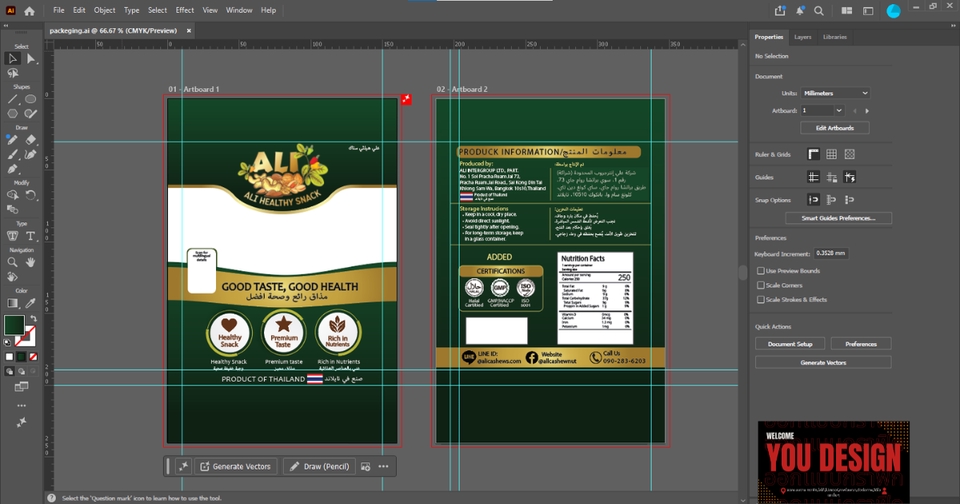
Task: Toggle Show Guides button
Action: pos(813,177)
